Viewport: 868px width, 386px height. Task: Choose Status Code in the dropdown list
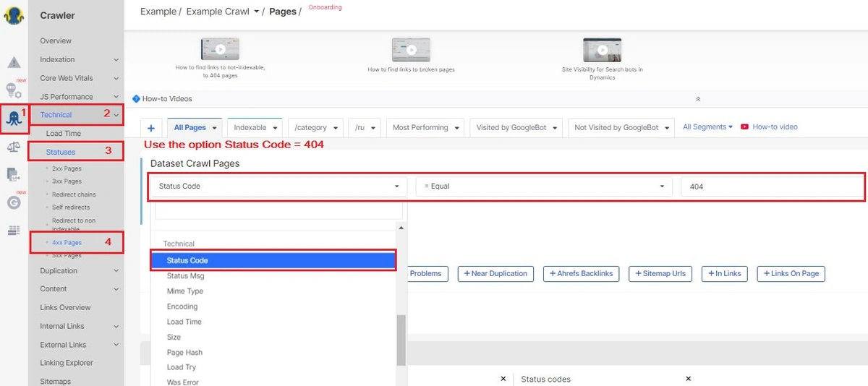[x=273, y=260]
